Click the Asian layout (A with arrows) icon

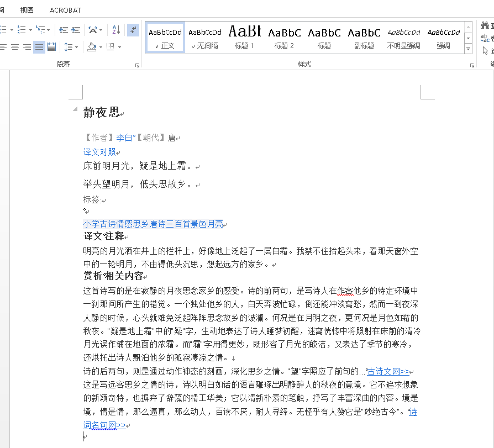point(93,30)
